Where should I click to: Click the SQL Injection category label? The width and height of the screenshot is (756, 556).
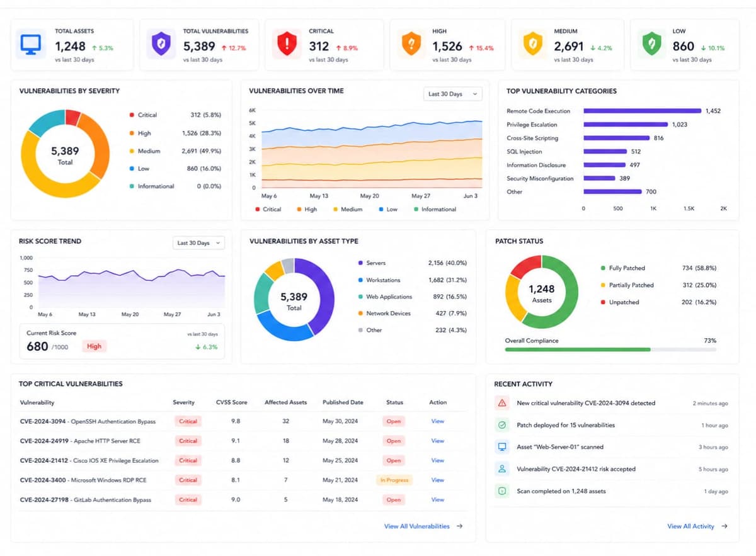tap(525, 151)
